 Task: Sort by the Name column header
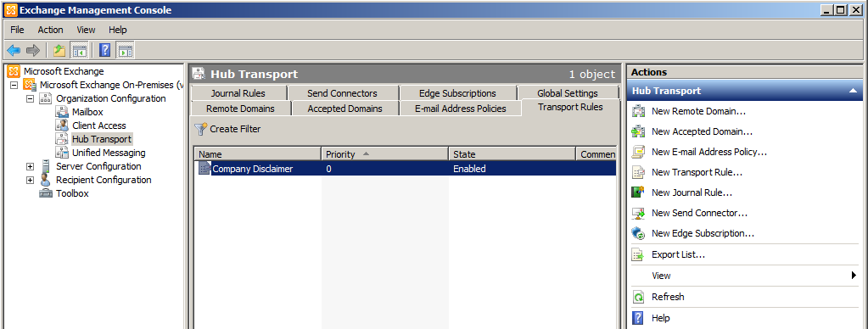258,154
